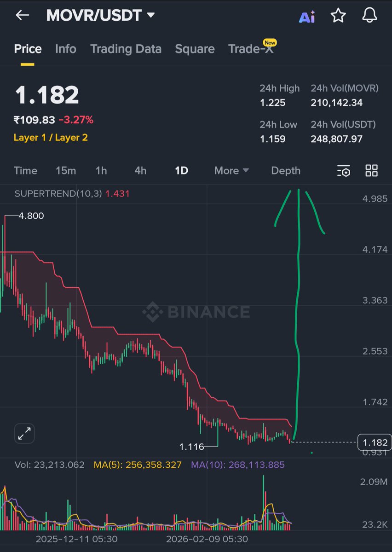
Task: Go to the Square tab
Action: pos(195,49)
